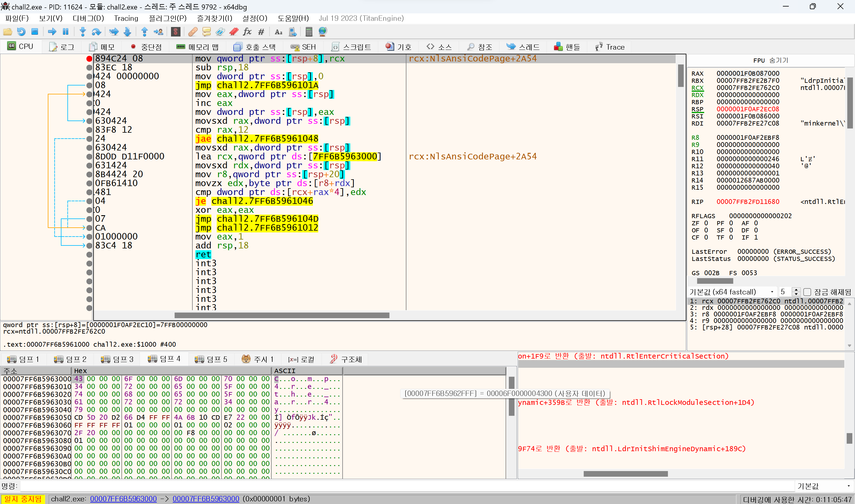This screenshot has height=504, width=855.
Task: Run the debuggee
Action: tap(52, 31)
